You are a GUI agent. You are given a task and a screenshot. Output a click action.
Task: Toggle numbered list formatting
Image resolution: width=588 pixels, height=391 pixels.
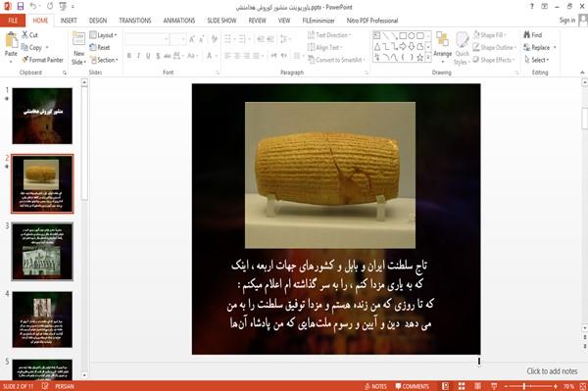click(x=242, y=39)
